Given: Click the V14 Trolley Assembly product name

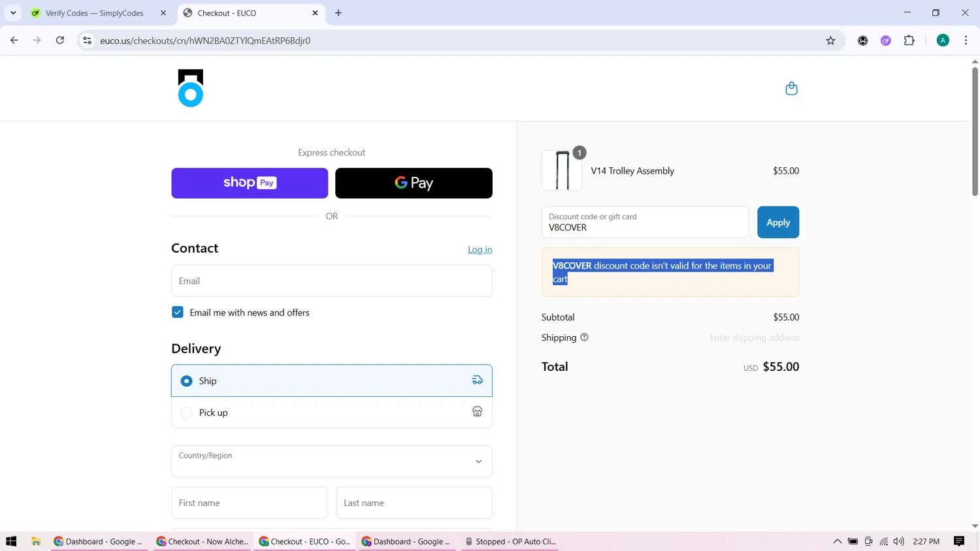Looking at the screenshot, I should [x=632, y=170].
